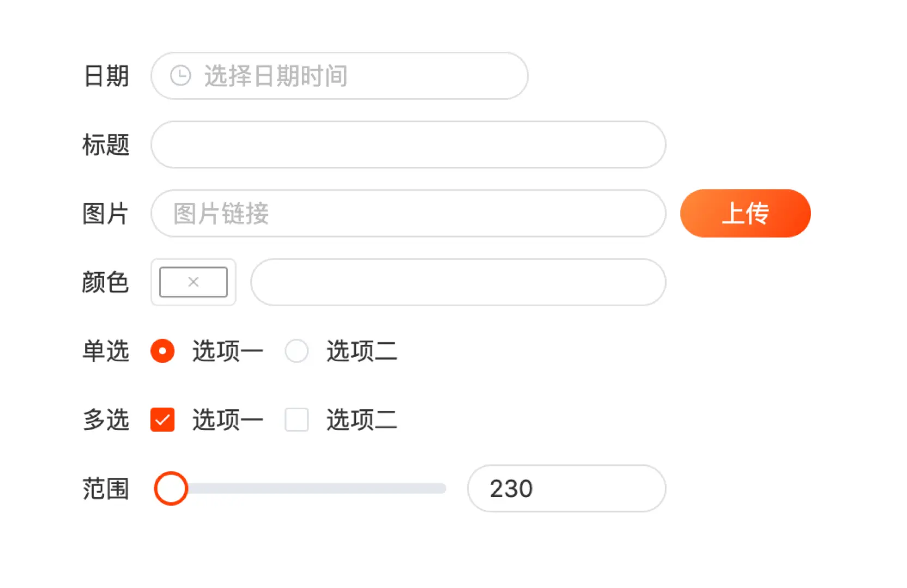Click the 选项二 text in 多选 row
Screen dimensions: 907x588
click(x=361, y=420)
